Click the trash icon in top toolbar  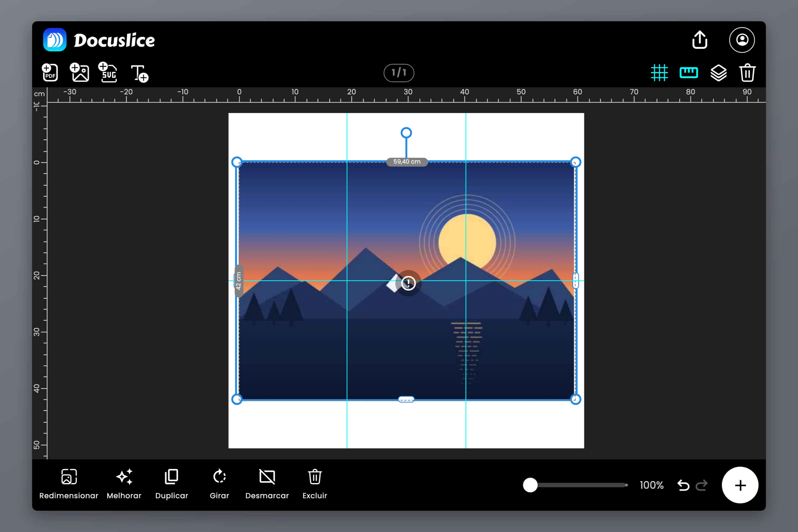(747, 73)
